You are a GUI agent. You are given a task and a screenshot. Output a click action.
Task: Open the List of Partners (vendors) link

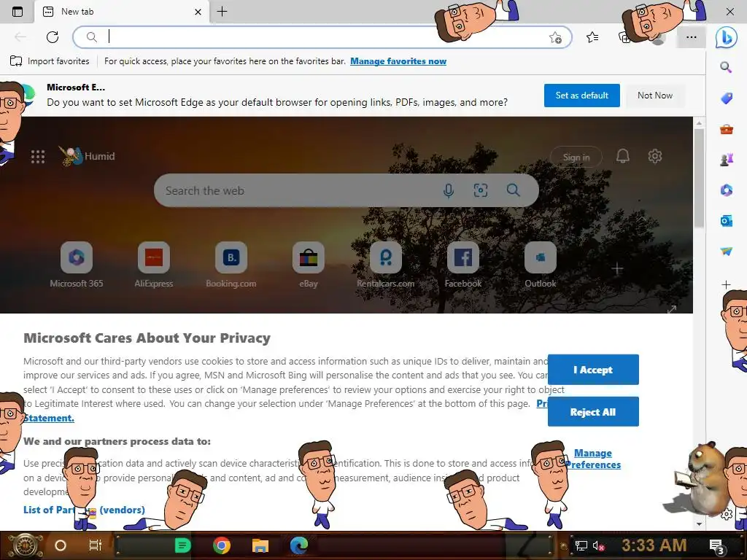point(84,510)
